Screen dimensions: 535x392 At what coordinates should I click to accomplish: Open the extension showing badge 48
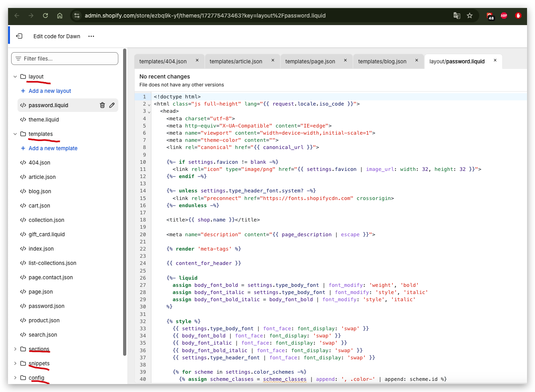490,16
